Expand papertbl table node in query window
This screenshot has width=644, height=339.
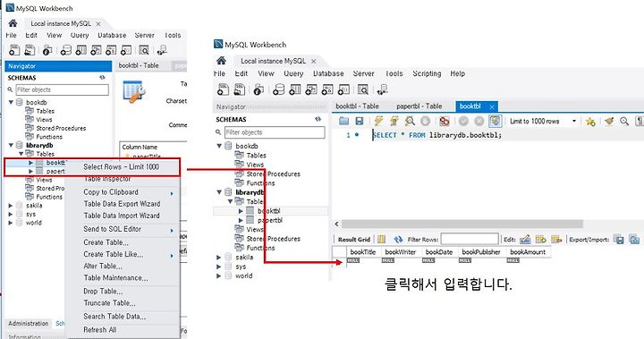241,220
